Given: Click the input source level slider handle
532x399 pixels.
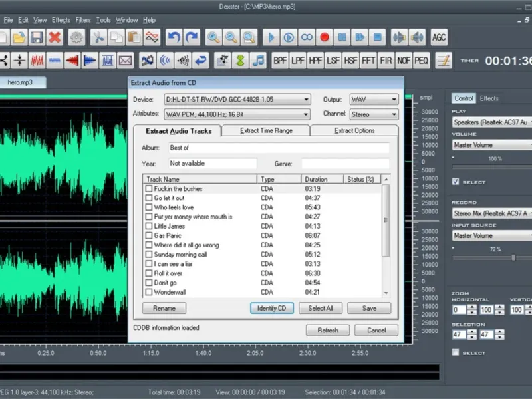Looking at the screenshot, I should tap(513, 257).
